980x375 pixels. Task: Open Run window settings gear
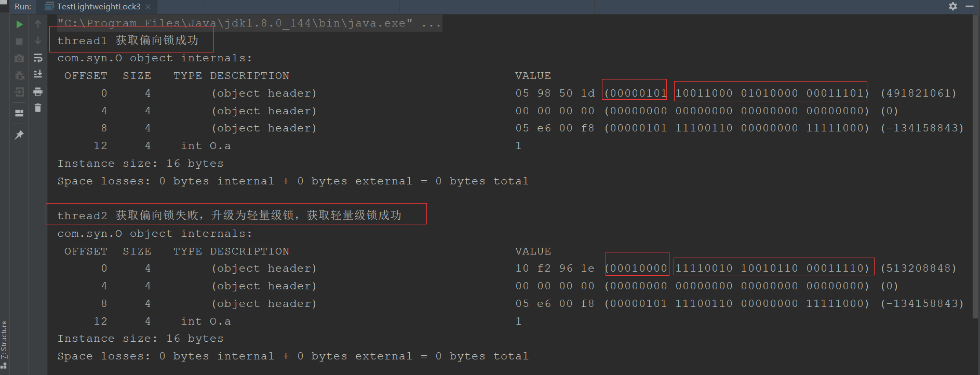(953, 6)
